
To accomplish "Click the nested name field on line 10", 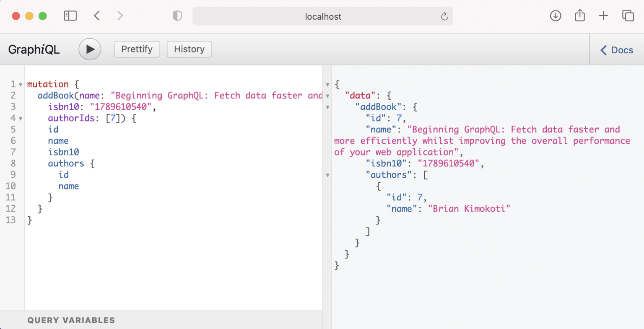I will point(69,186).
